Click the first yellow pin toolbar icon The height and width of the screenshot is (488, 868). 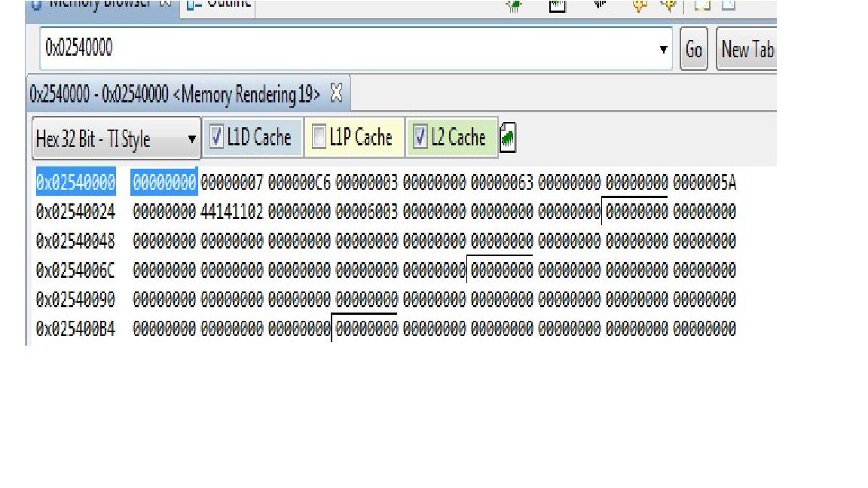pos(640,6)
